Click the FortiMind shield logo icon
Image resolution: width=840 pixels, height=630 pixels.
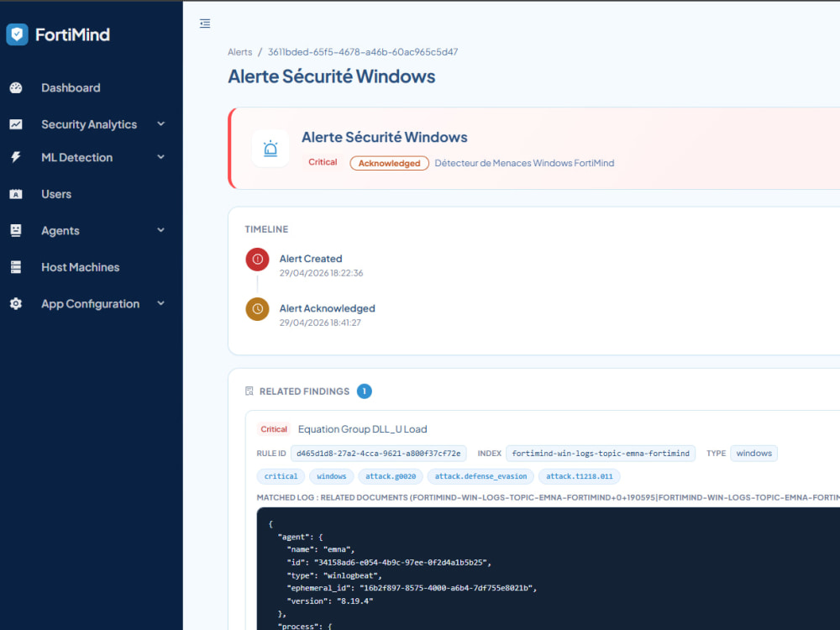[17, 34]
